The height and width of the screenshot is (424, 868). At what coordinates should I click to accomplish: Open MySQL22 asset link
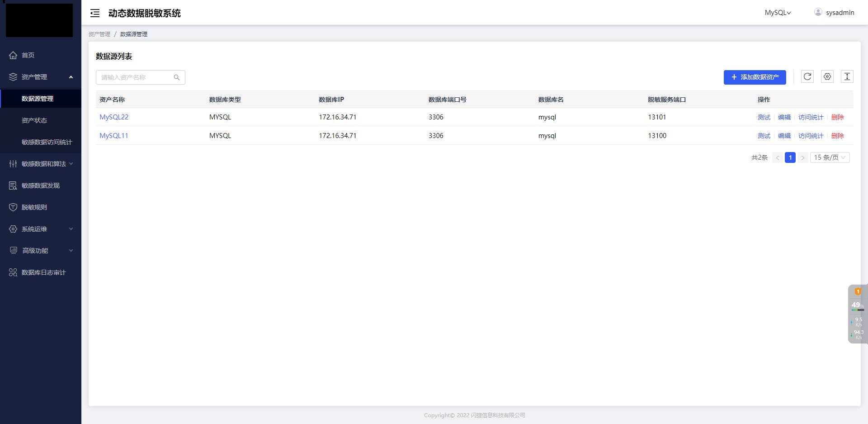114,117
